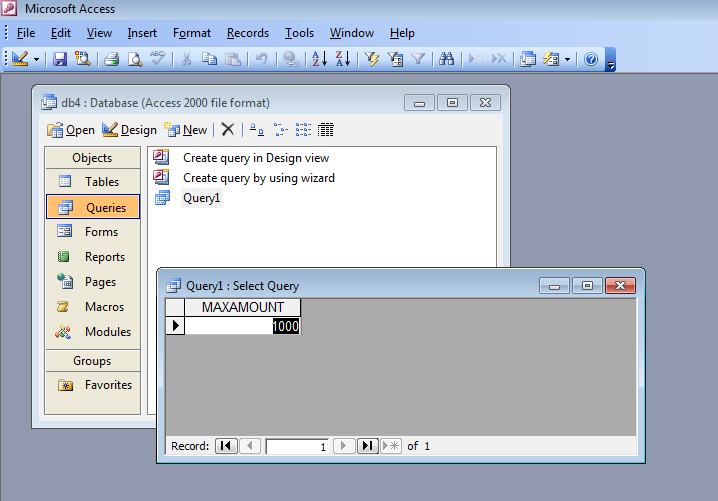Screen dimensions: 718x501
Task: Click the Delete X icon in database window
Action: point(228,130)
